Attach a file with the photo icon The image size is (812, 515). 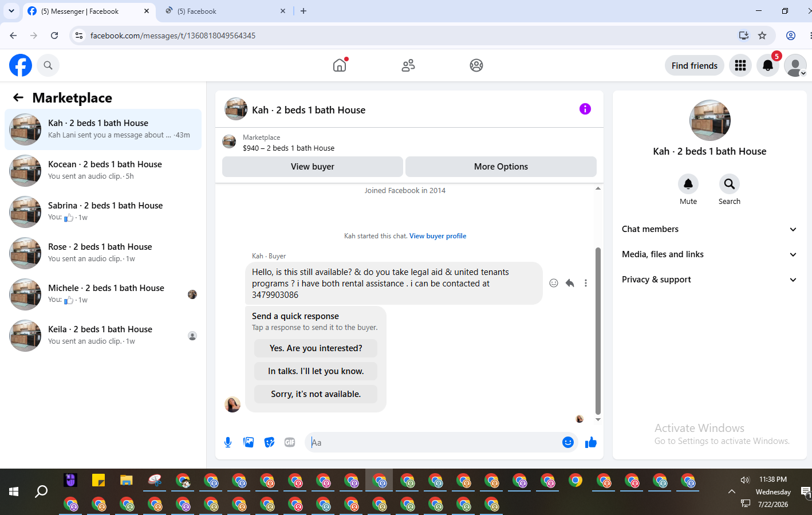(x=249, y=442)
